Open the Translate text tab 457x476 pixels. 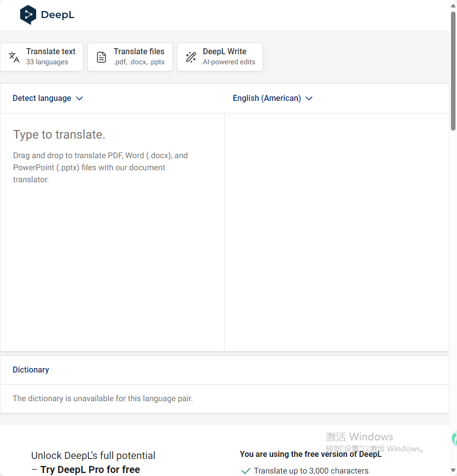pyautogui.click(x=42, y=57)
